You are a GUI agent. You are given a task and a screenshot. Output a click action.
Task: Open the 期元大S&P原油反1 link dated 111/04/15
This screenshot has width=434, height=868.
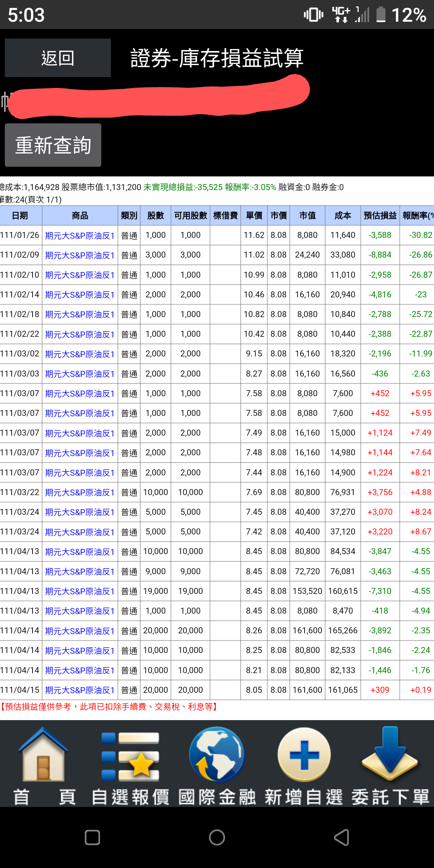pos(80,690)
